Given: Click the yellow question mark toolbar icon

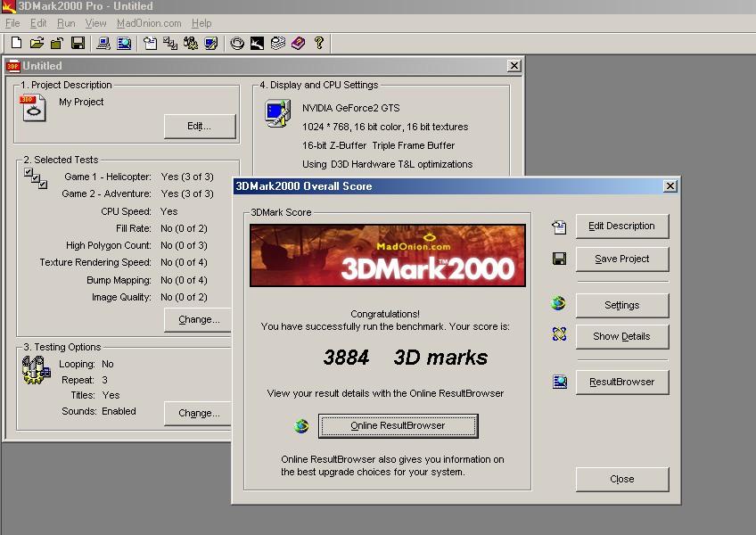Looking at the screenshot, I should [318, 43].
